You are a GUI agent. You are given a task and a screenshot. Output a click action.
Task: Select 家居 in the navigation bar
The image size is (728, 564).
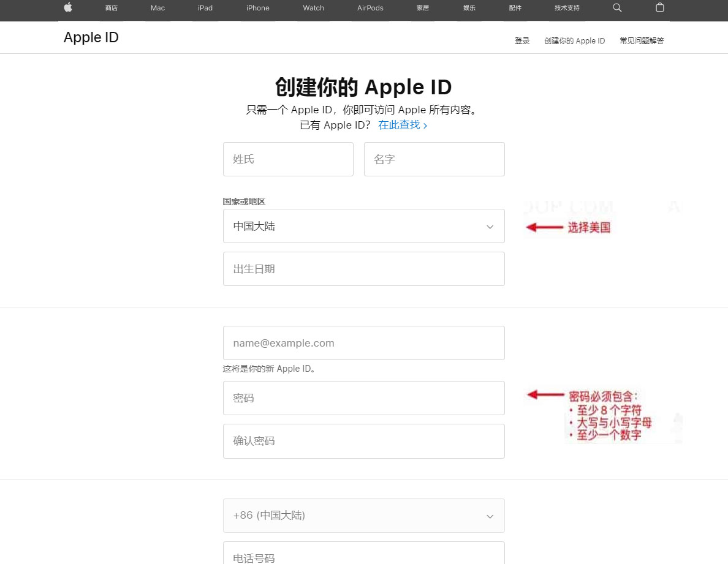coord(422,8)
